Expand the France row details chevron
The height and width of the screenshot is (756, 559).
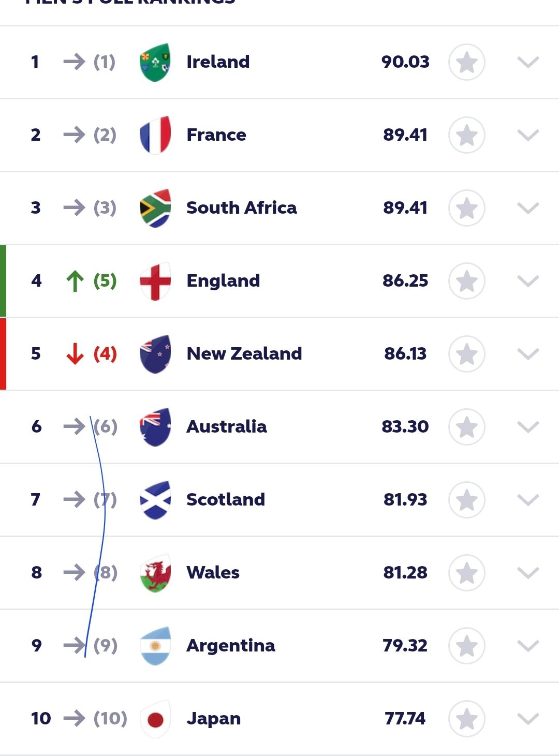coord(528,135)
